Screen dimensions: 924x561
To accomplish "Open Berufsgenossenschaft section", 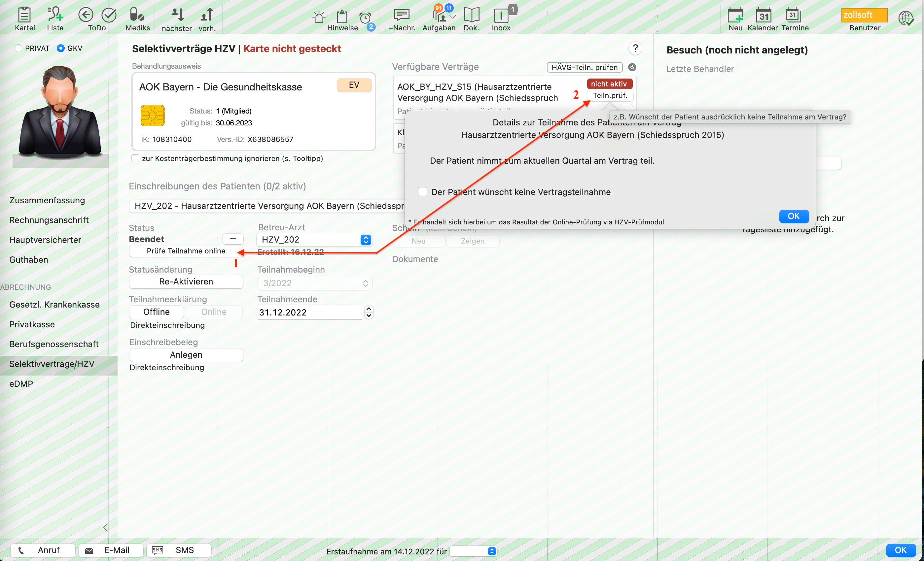I will 54,344.
